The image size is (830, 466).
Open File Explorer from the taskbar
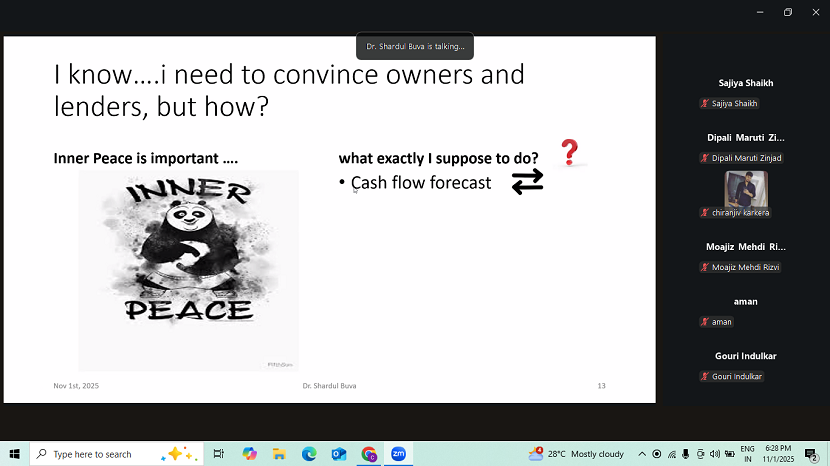pyautogui.click(x=279, y=454)
